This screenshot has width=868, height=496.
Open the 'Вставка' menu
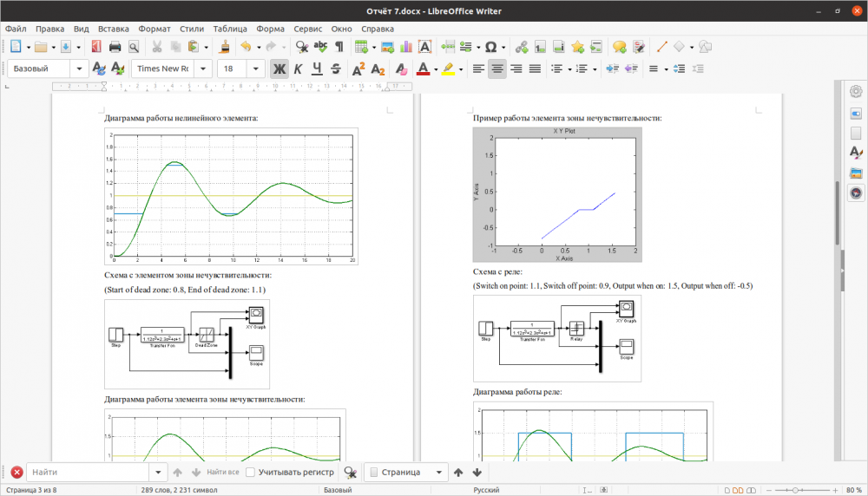[x=114, y=29]
